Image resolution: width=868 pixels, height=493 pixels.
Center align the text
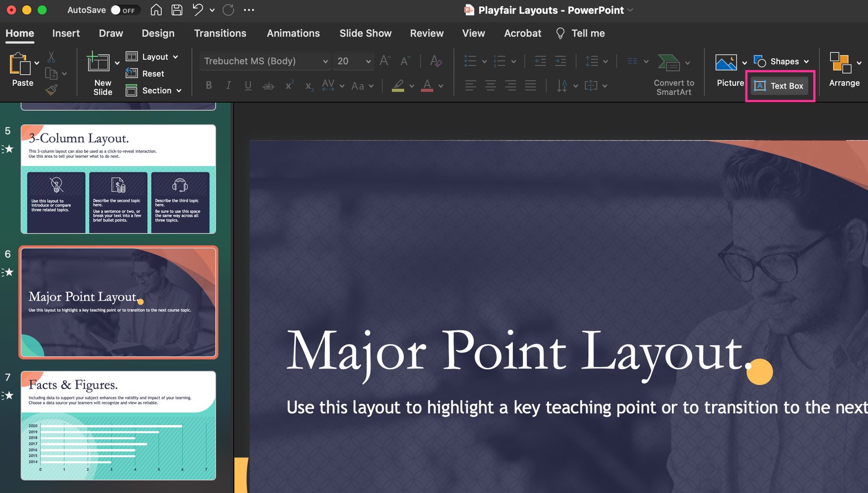tap(490, 85)
